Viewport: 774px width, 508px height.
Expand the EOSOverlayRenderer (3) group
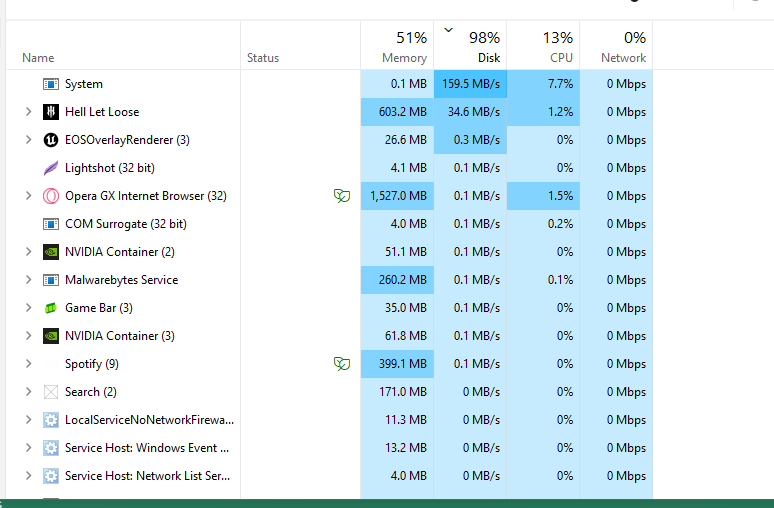coord(29,140)
